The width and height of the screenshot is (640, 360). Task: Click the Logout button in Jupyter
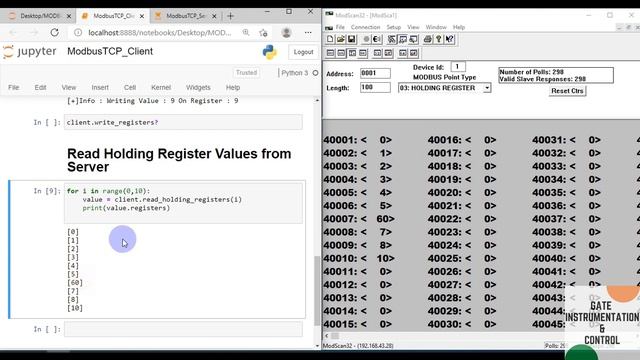click(303, 52)
